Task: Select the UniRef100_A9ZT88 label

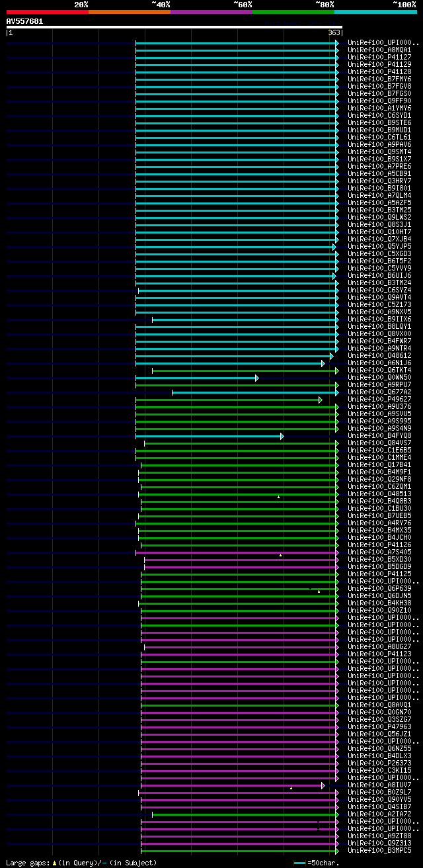Action: point(379,836)
